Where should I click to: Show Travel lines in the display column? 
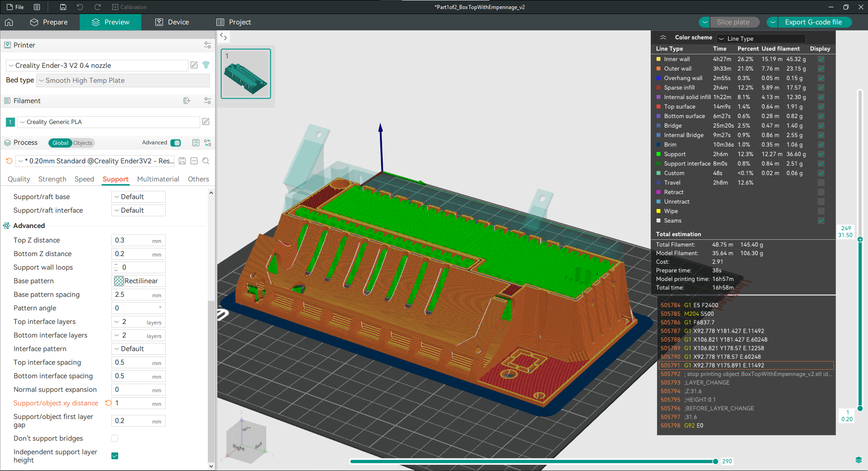pyautogui.click(x=821, y=183)
